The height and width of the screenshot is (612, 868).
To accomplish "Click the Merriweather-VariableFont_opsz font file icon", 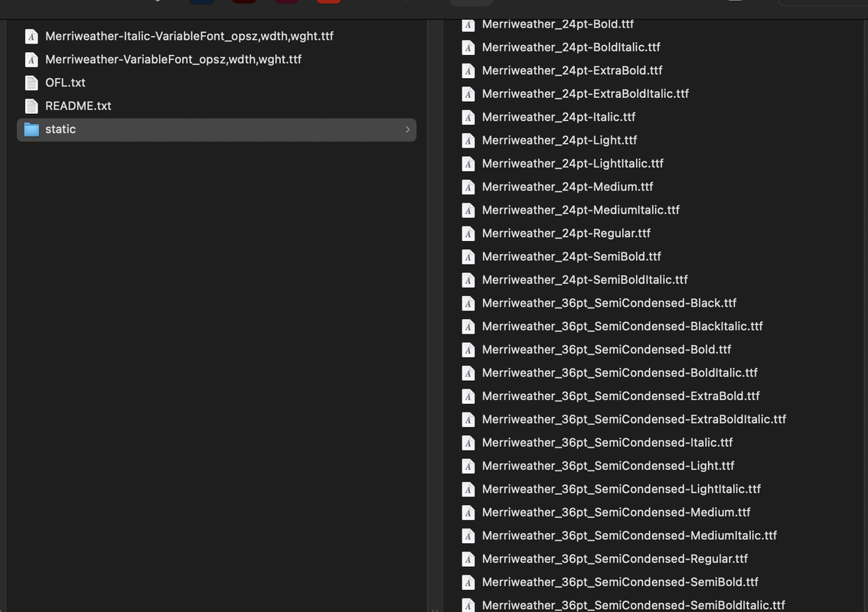I will [31, 60].
